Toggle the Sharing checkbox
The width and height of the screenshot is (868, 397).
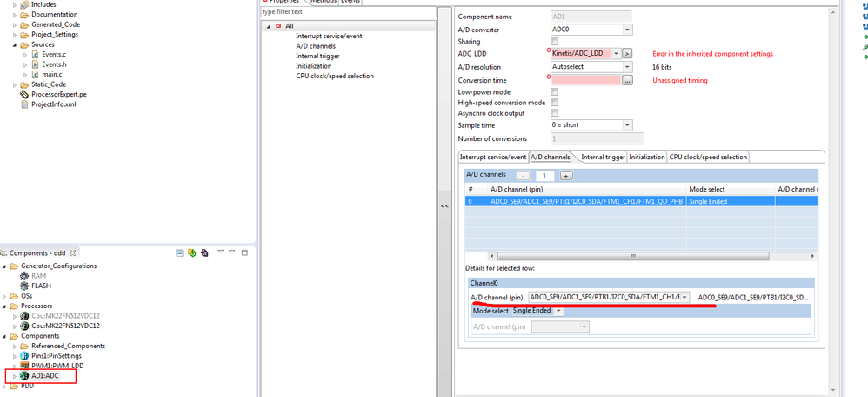pos(555,42)
